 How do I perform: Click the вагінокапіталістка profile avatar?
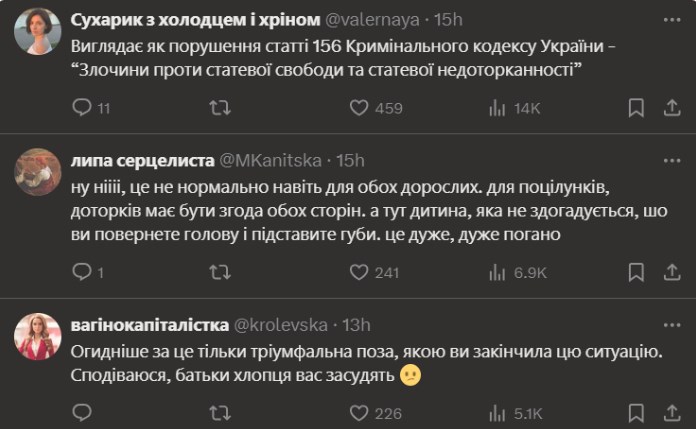[38, 336]
